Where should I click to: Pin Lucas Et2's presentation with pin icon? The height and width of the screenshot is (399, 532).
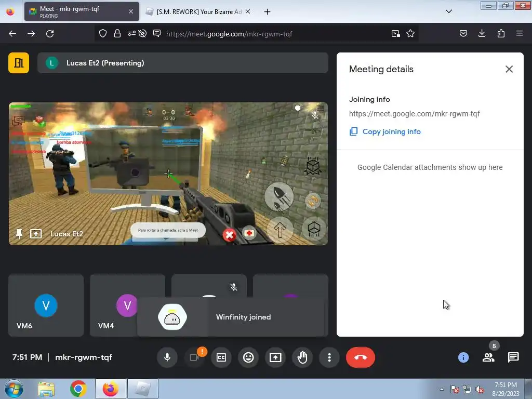[19, 234]
